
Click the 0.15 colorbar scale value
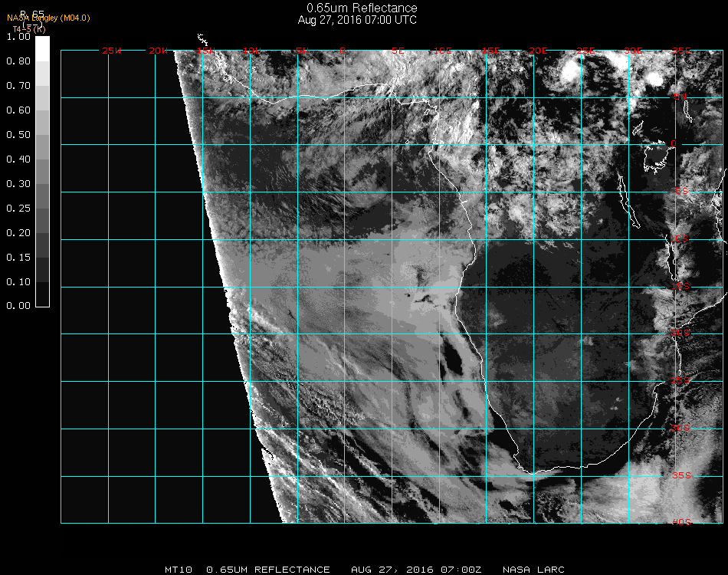(18, 258)
